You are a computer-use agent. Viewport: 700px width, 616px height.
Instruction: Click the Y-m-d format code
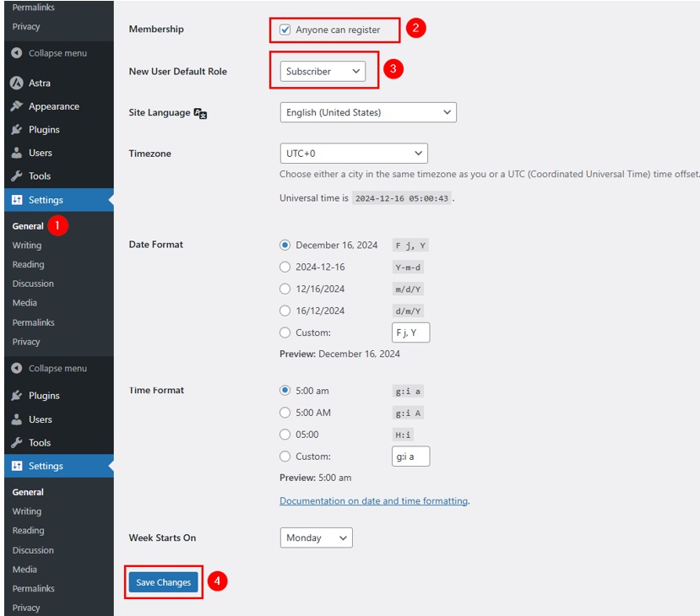pyautogui.click(x=408, y=267)
